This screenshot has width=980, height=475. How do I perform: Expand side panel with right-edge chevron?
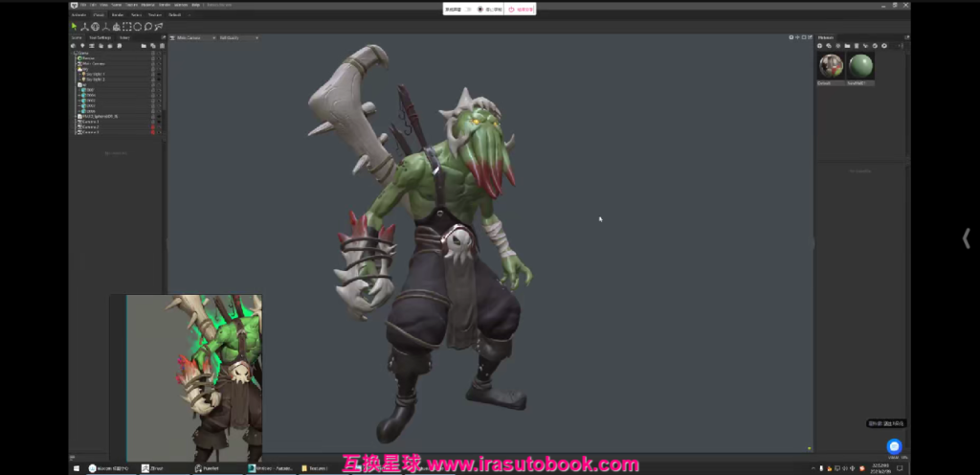coord(967,238)
